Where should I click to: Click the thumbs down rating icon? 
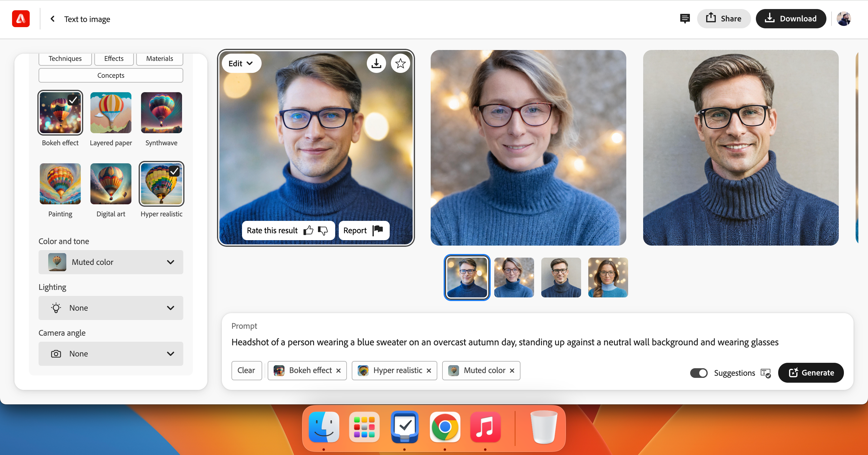coord(323,231)
